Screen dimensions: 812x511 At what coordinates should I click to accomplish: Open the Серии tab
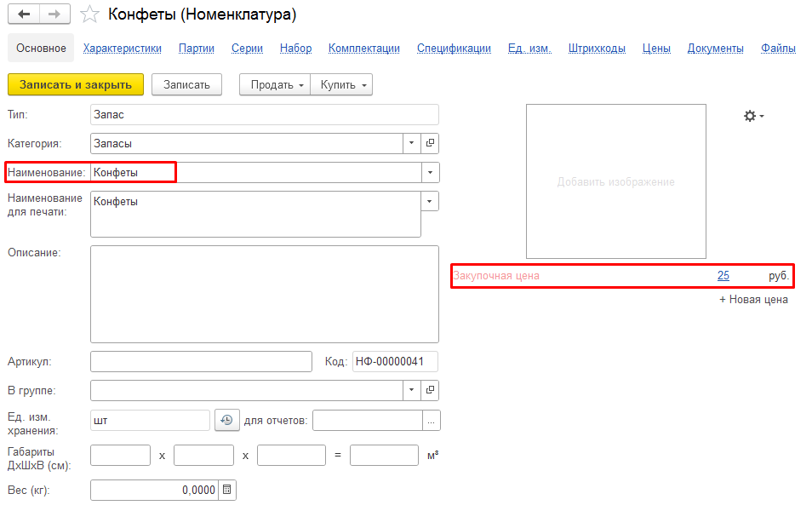[247, 49]
